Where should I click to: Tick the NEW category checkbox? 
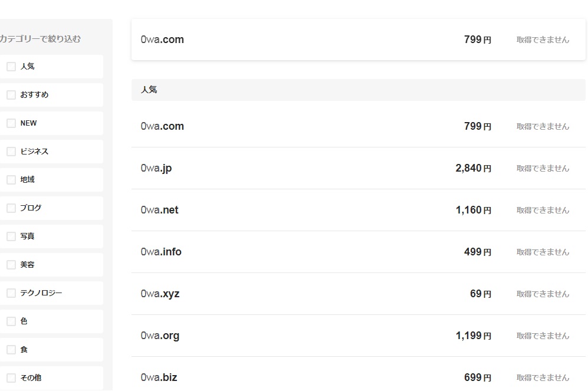point(11,123)
